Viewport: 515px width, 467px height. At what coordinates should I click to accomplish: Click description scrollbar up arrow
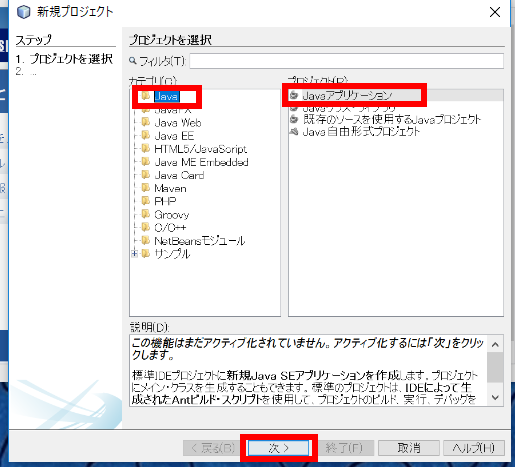pyautogui.click(x=495, y=344)
